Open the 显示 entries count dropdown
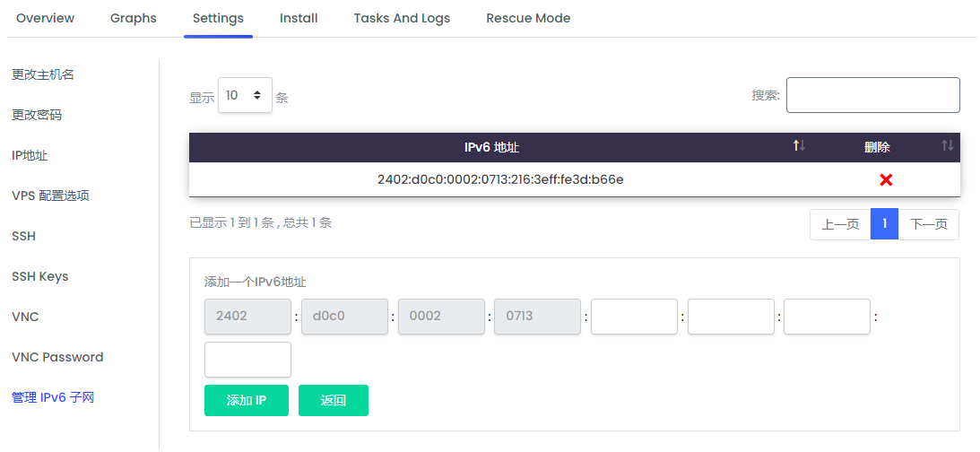This screenshot has width=980, height=452. point(245,95)
